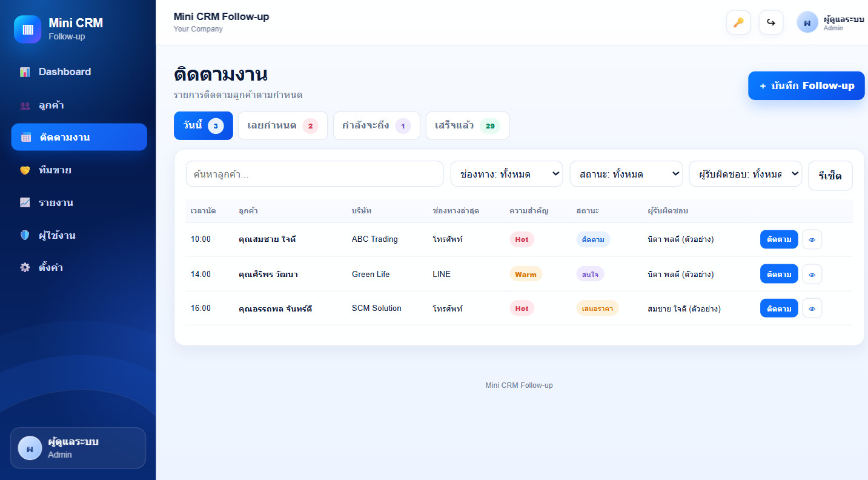
Task: Click the บันทึก Follow-up button
Action: (806, 85)
